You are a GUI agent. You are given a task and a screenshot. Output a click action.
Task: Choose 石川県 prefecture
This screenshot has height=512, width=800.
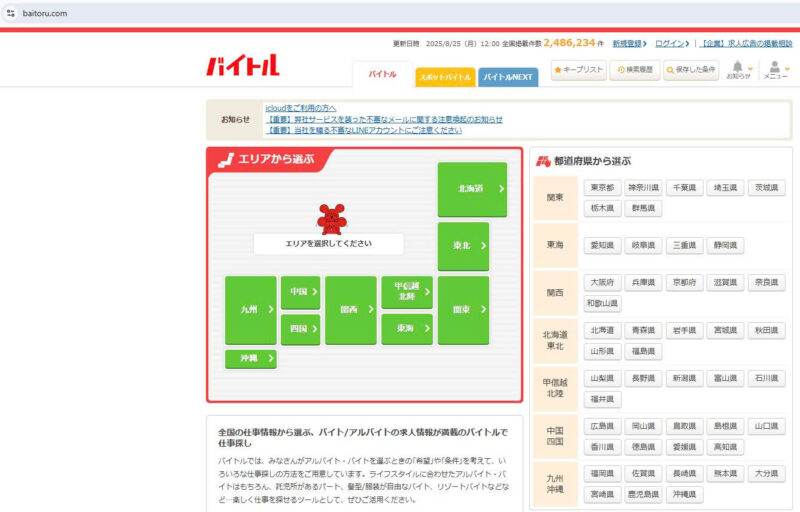[767, 378]
